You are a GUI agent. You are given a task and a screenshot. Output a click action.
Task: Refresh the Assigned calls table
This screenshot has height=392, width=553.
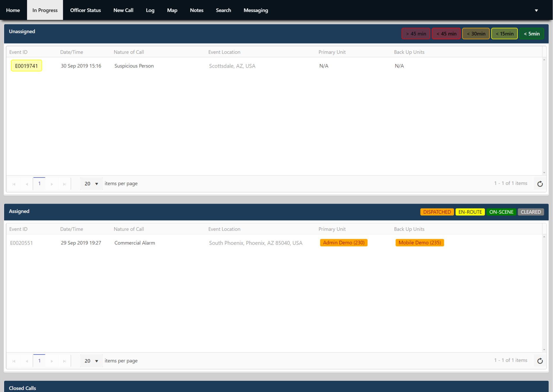click(x=540, y=361)
